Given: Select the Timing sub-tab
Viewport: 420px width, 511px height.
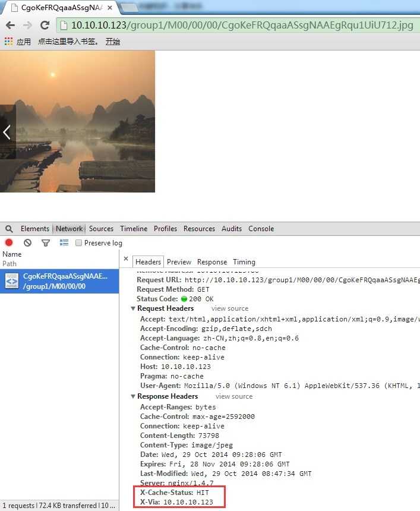Looking at the screenshot, I should pyautogui.click(x=244, y=262).
